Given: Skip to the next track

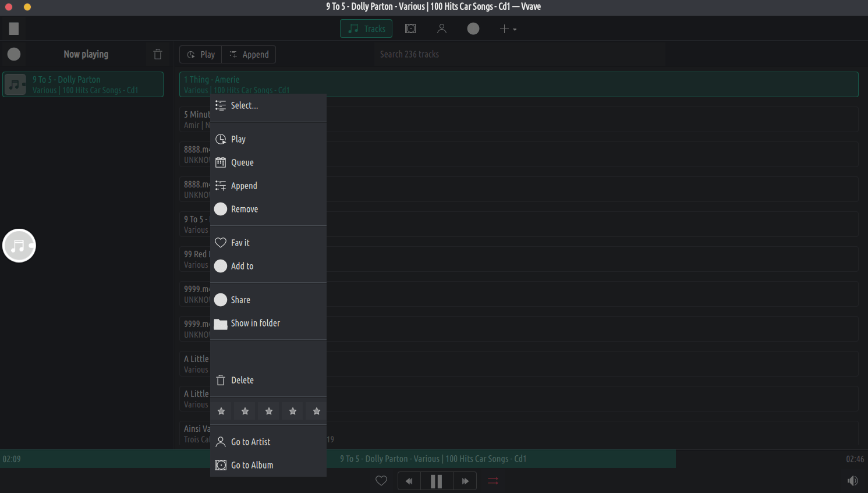Looking at the screenshot, I should tap(465, 481).
